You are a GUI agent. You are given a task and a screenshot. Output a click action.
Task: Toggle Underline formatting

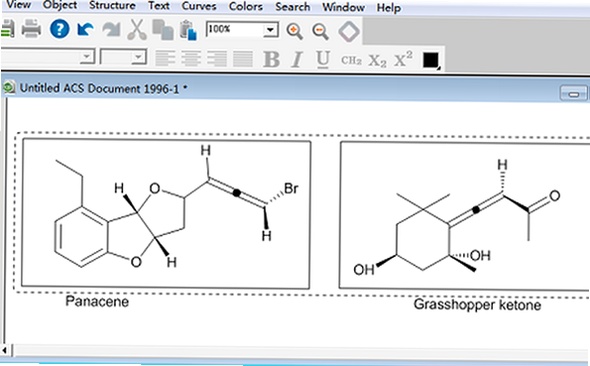click(x=323, y=59)
